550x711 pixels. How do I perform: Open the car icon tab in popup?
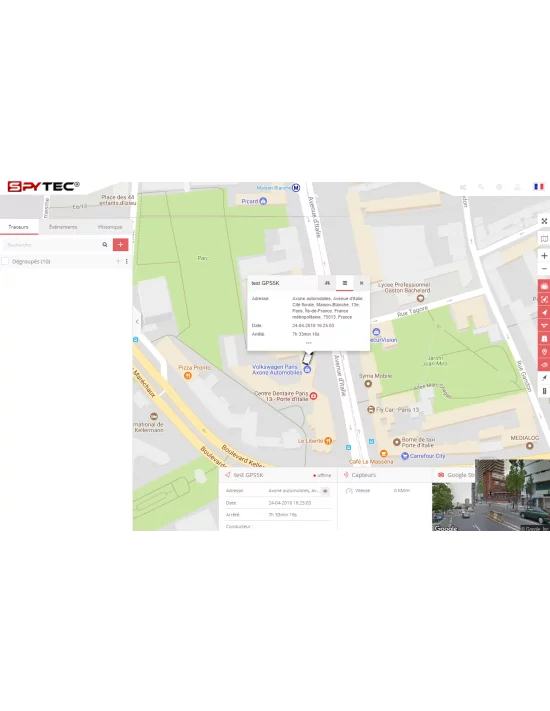coord(327,283)
